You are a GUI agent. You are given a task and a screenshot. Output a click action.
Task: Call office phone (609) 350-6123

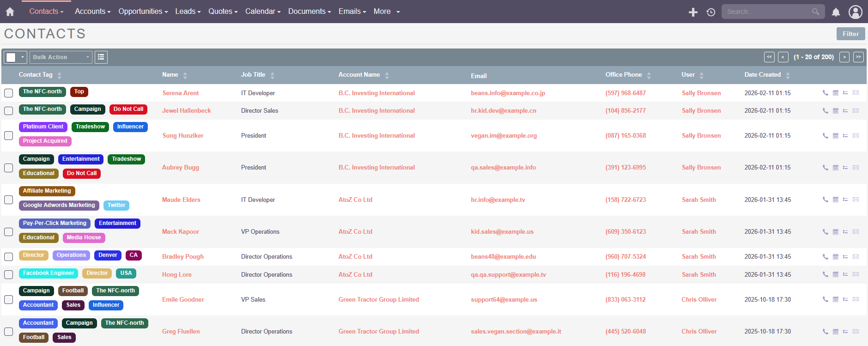point(625,232)
